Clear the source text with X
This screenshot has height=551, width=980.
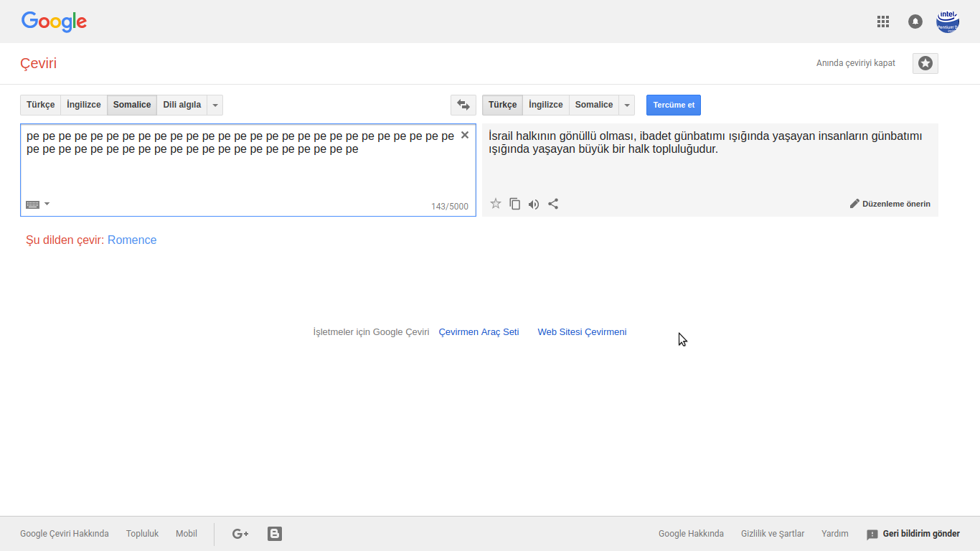[465, 135]
